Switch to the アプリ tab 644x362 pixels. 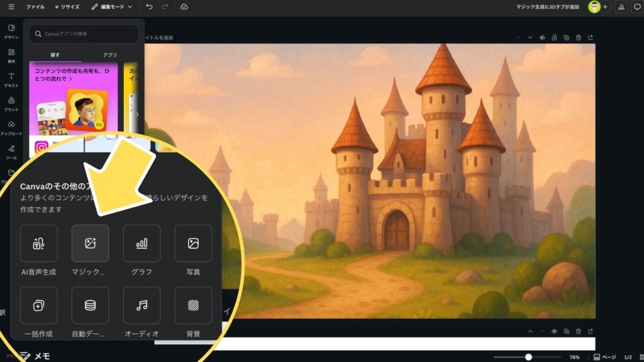tap(110, 55)
